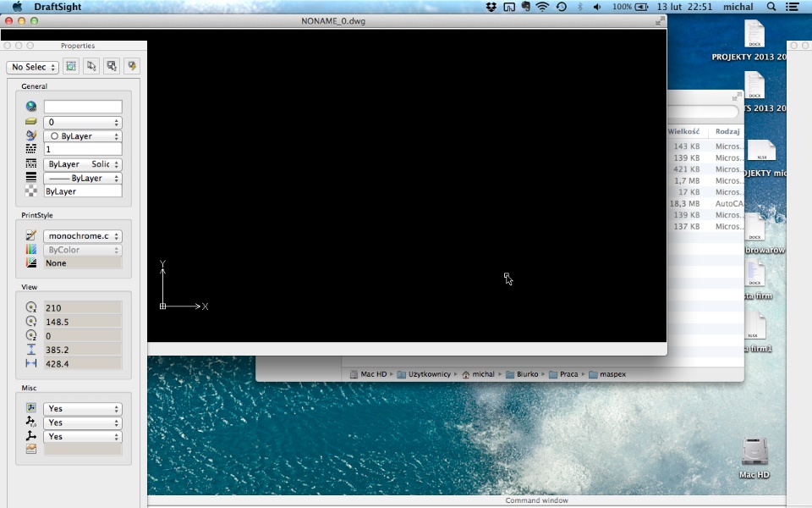Click the ByColor print style icon
This screenshot has height=508, width=812.
pos(31,249)
